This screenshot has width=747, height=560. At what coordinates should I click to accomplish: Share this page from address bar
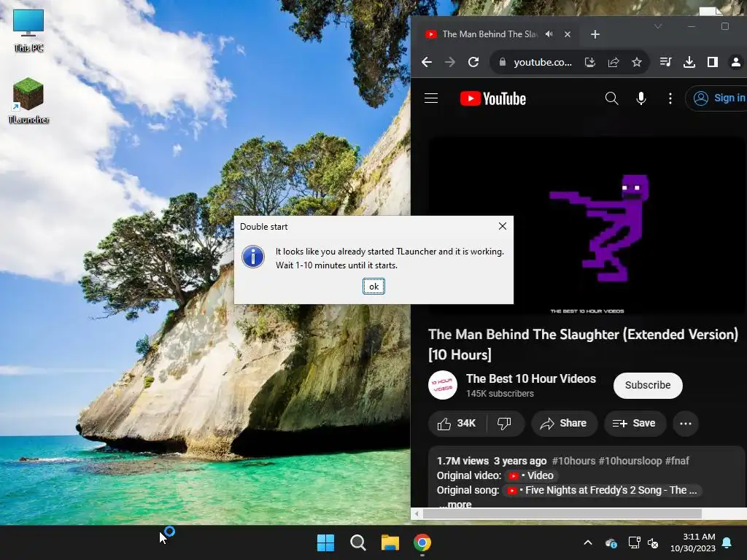point(614,62)
